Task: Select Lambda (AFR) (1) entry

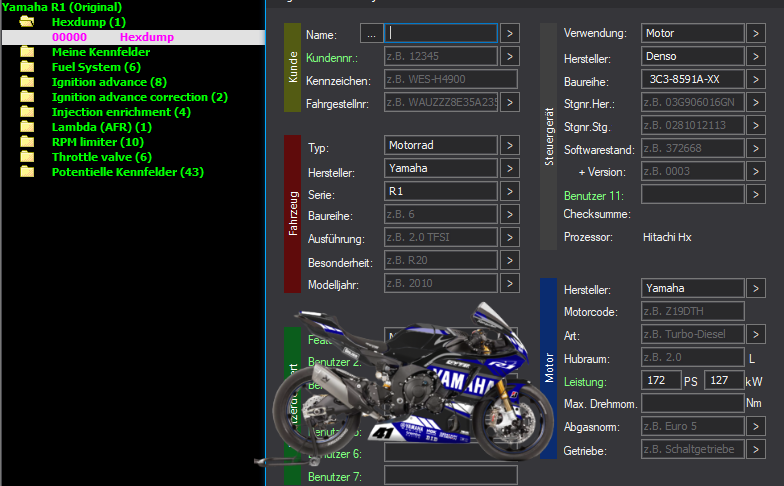Action: pyautogui.click(x=102, y=127)
